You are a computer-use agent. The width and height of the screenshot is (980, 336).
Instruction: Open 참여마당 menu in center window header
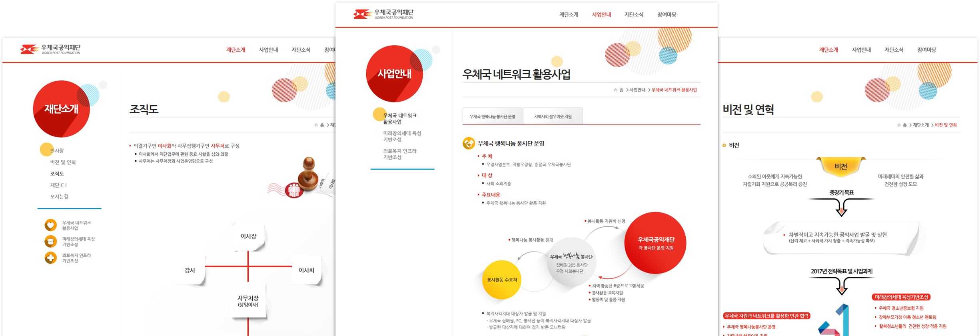[x=667, y=15]
